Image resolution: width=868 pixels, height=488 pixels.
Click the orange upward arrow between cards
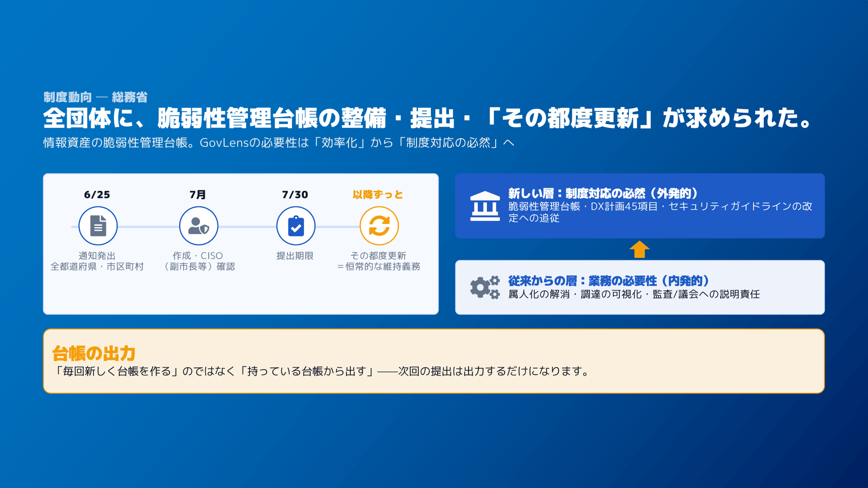(x=639, y=249)
